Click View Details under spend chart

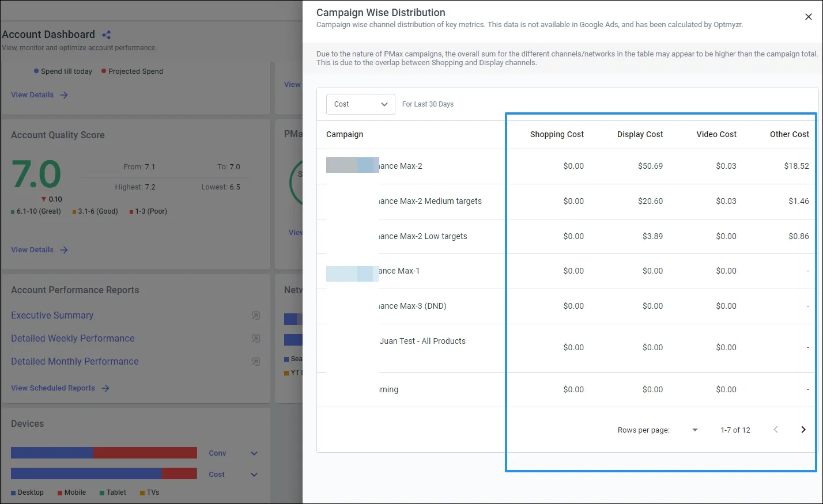[32, 95]
